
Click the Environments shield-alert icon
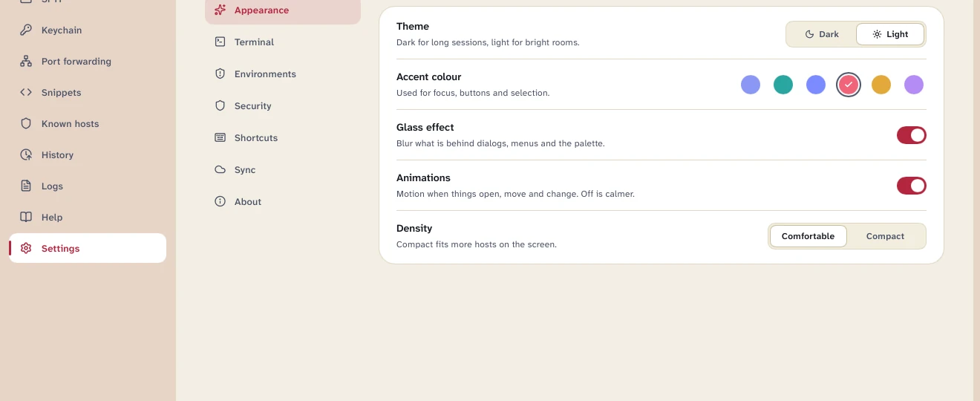coord(220,74)
